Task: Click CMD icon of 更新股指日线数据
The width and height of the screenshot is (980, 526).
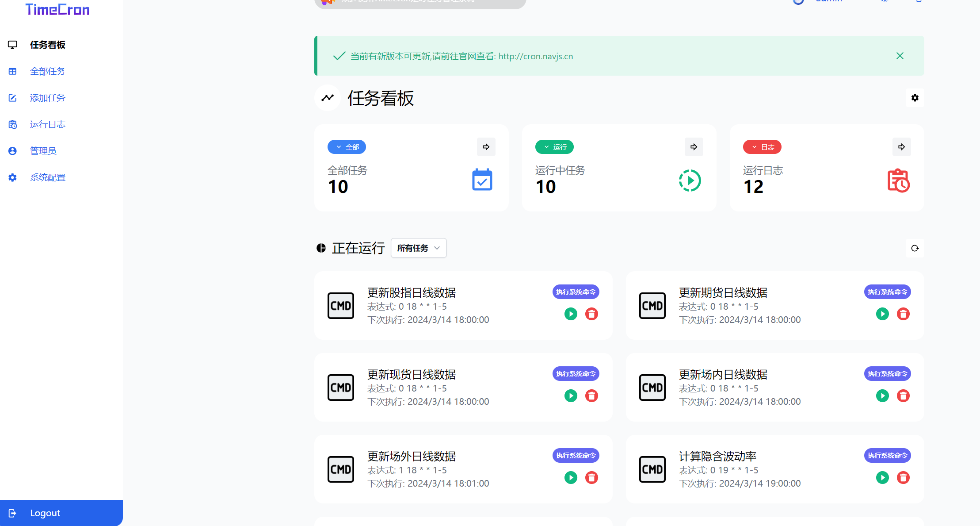Action: click(341, 306)
